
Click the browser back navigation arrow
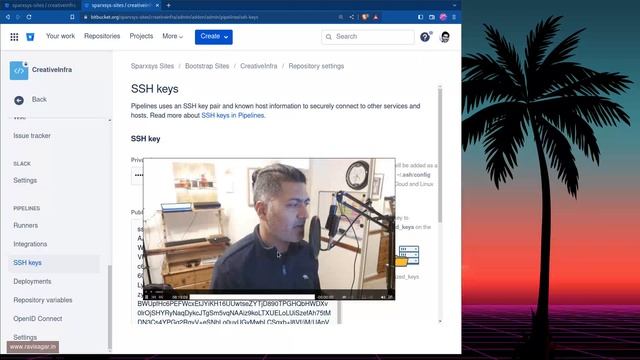point(8,17)
